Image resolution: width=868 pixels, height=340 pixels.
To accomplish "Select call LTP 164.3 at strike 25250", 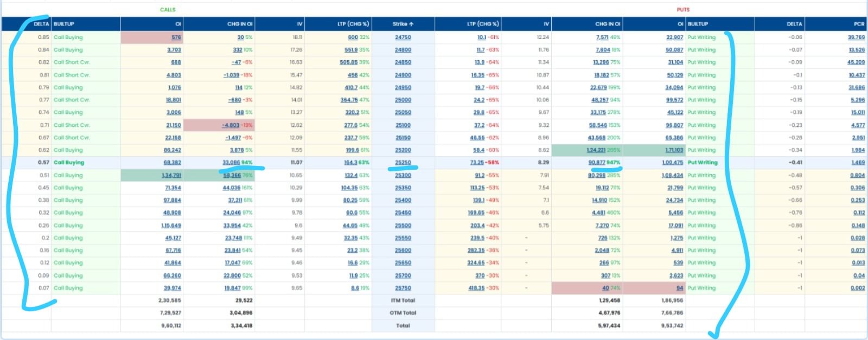I will (x=351, y=163).
